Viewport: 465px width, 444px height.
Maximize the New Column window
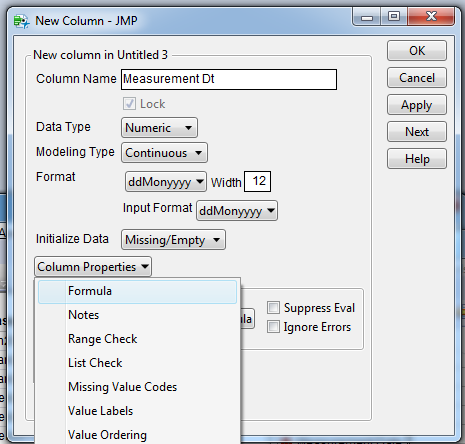click(x=394, y=17)
